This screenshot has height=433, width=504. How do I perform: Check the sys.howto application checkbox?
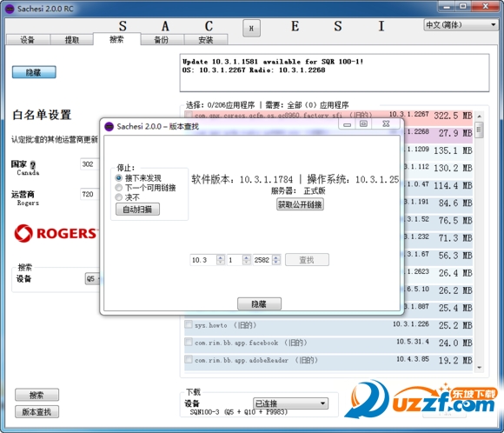[189, 324]
